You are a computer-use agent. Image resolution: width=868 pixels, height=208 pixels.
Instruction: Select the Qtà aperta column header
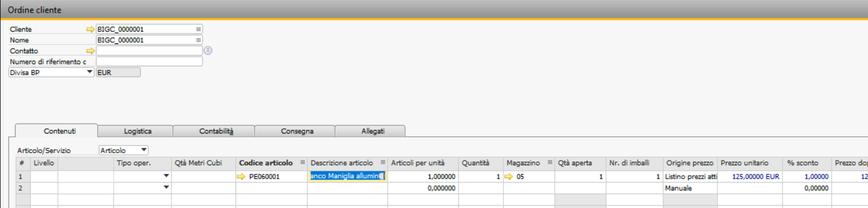point(580,163)
